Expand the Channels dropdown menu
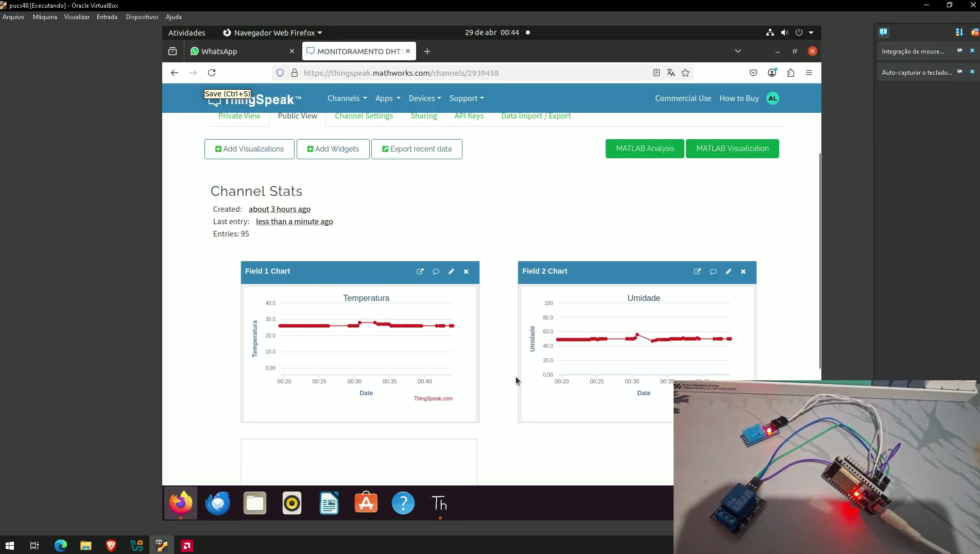This screenshot has height=554, width=980. point(347,98)
